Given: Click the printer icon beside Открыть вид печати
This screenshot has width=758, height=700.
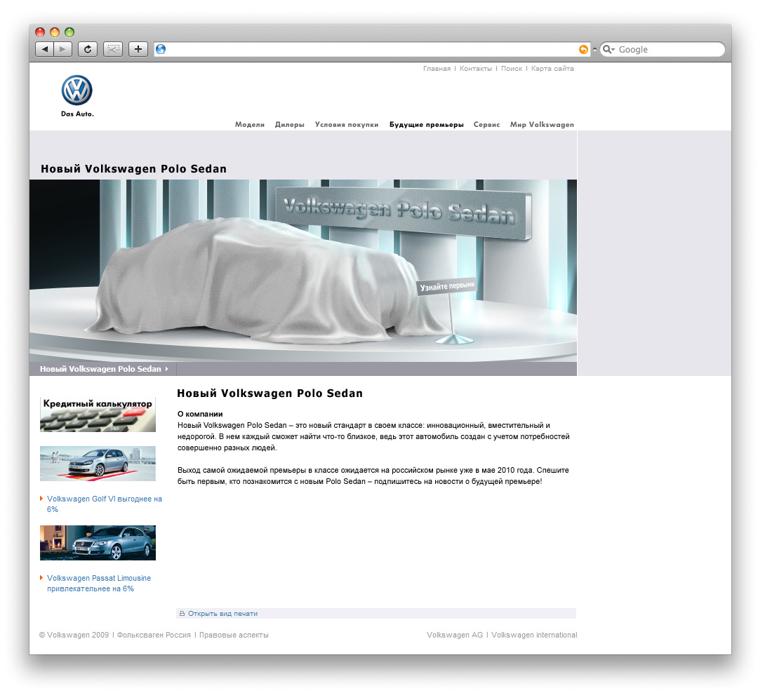Looking at the screenshot, I should click(183, 613).
